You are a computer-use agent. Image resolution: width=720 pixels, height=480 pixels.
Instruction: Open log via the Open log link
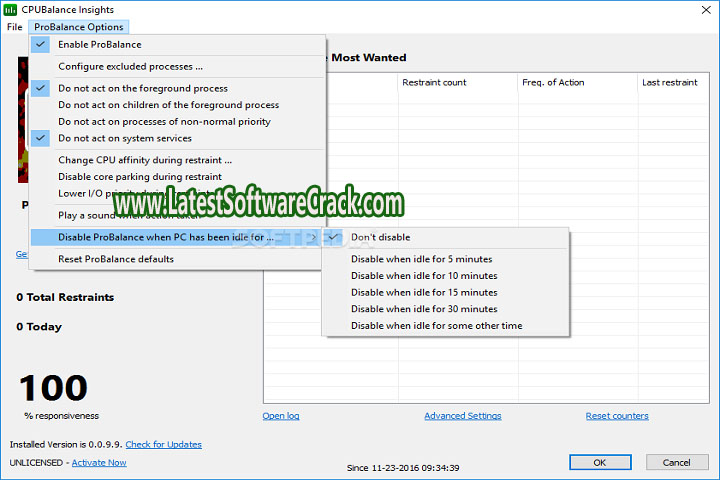[280, 416]
